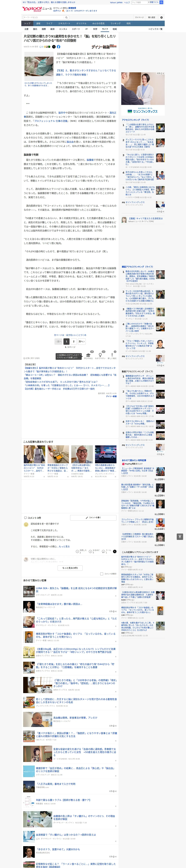Click the わかりやすい lightbulb reaction icon
Screen dimensions: 186x868
(100, 355)
